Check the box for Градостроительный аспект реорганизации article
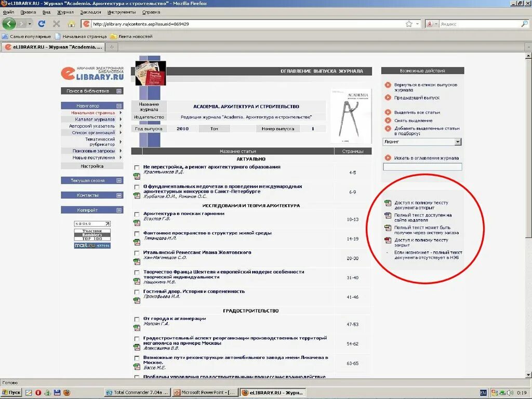532x399 pixels. click(137, 339)
